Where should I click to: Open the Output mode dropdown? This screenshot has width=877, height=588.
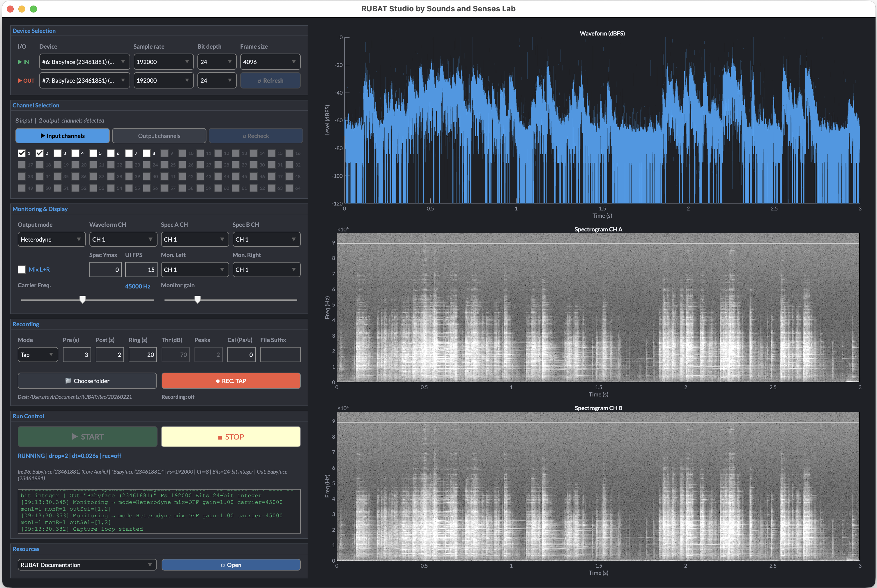51,239
